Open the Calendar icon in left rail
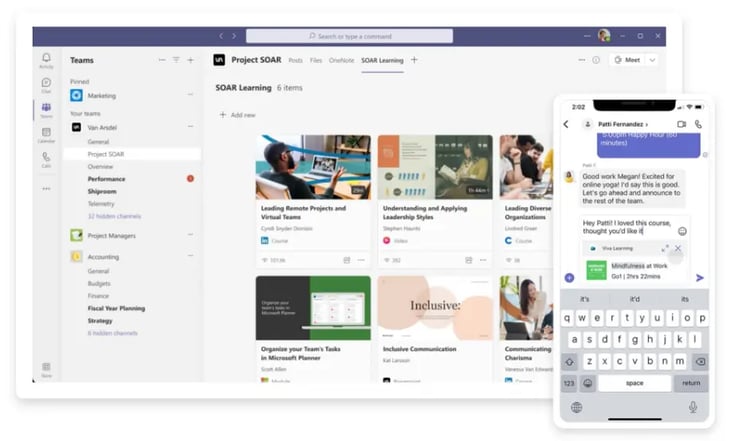730x441 pixels. pyautogui.click(x=46, y=134)
